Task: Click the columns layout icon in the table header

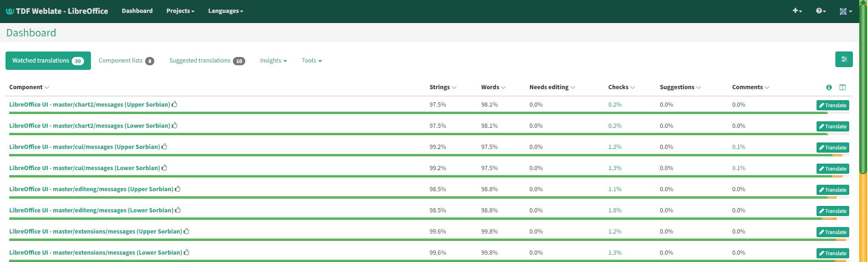Action: click(842, 87)
